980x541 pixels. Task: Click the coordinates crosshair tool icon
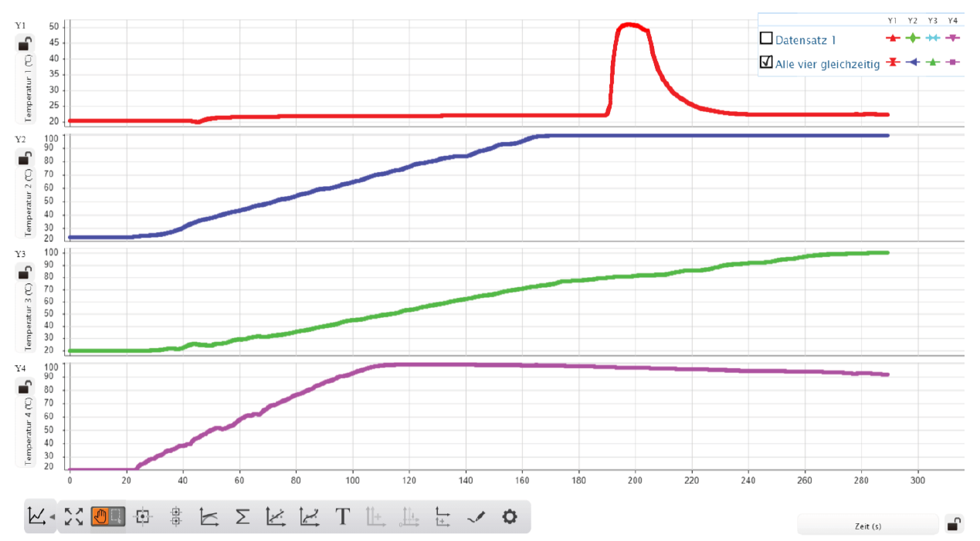(x=142, y=516)
